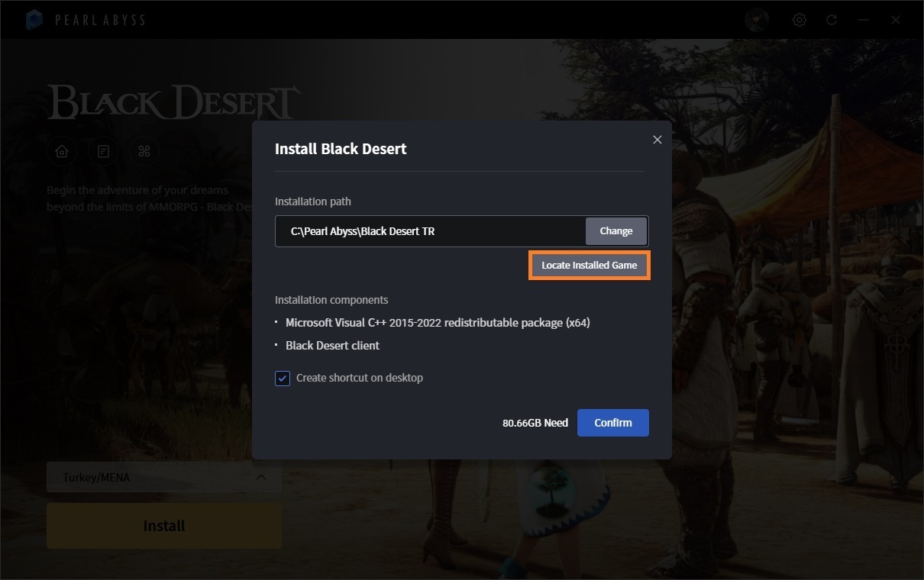Screen dimensions: 924x580
Task: Open the news notes icon under logo
Action: pyautogui.click(x=103, y=151)
